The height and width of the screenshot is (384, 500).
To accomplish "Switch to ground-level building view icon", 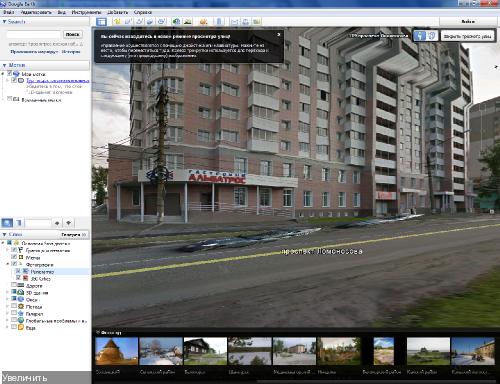I will (x=432, y=36).
